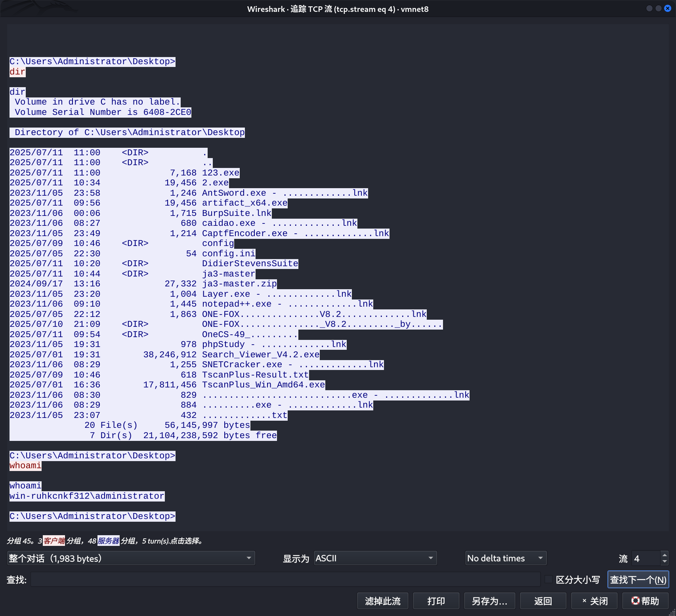Click the blue window close button
Viewport: 676px width, 616px height.
[668, 8]
